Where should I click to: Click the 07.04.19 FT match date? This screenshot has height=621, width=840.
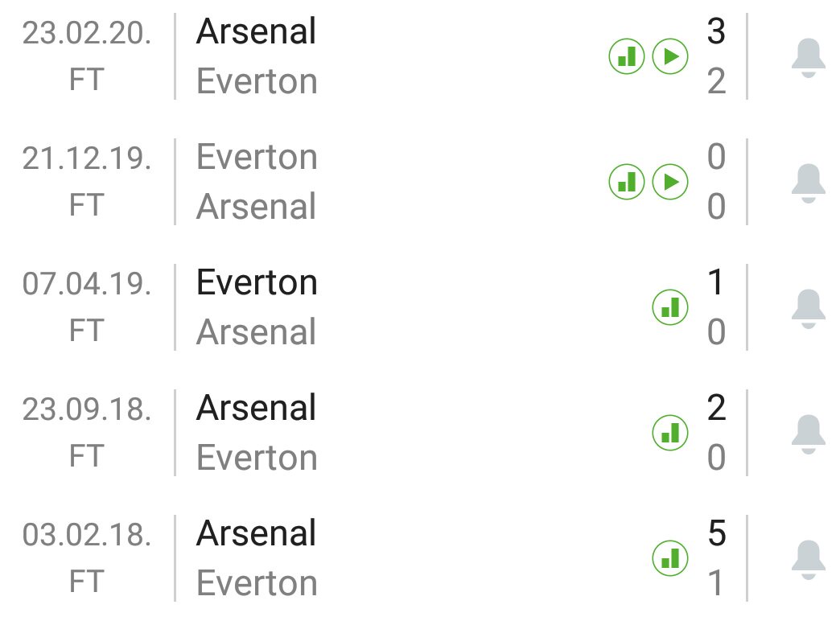tap(86, 308)
